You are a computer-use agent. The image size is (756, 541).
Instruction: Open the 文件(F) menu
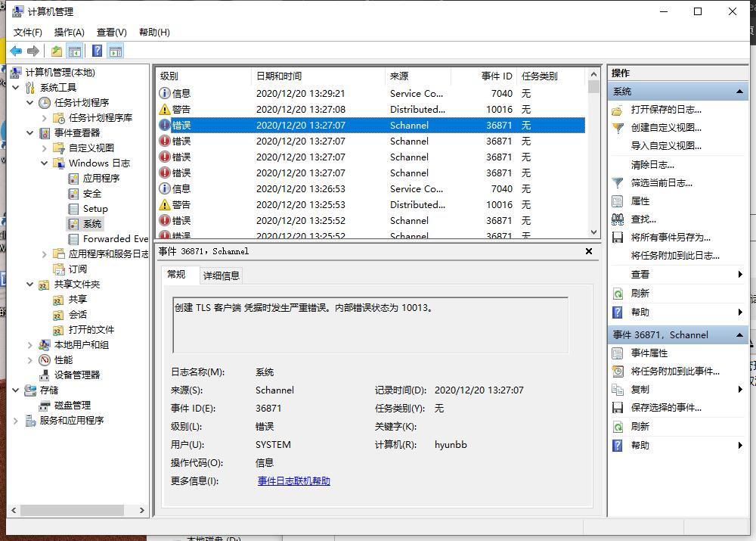(27, 33)
